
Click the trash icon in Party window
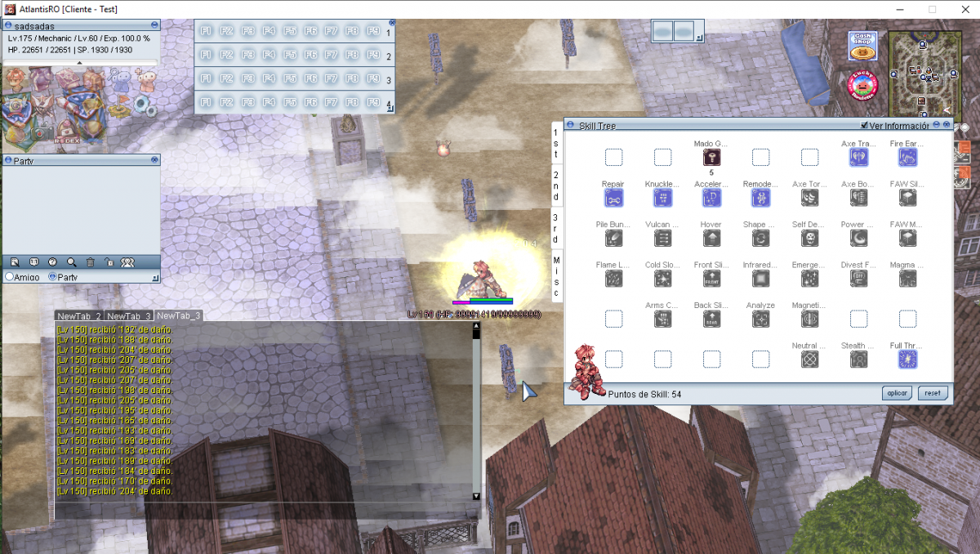[x=90, y=261]
